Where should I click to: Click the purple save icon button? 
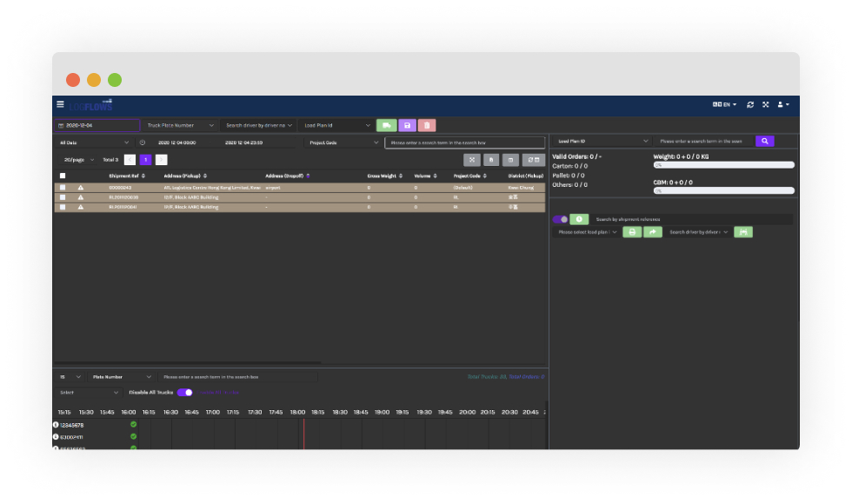coord(407,125)
